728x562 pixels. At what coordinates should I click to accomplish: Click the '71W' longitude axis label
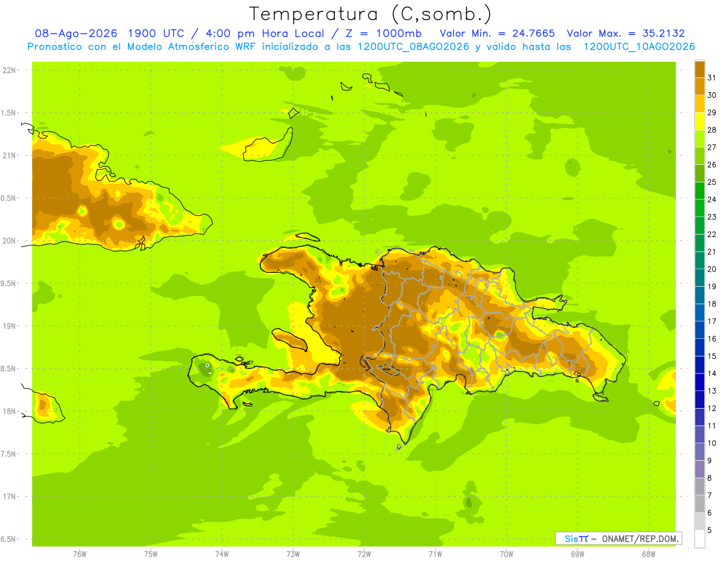(435, 554)
